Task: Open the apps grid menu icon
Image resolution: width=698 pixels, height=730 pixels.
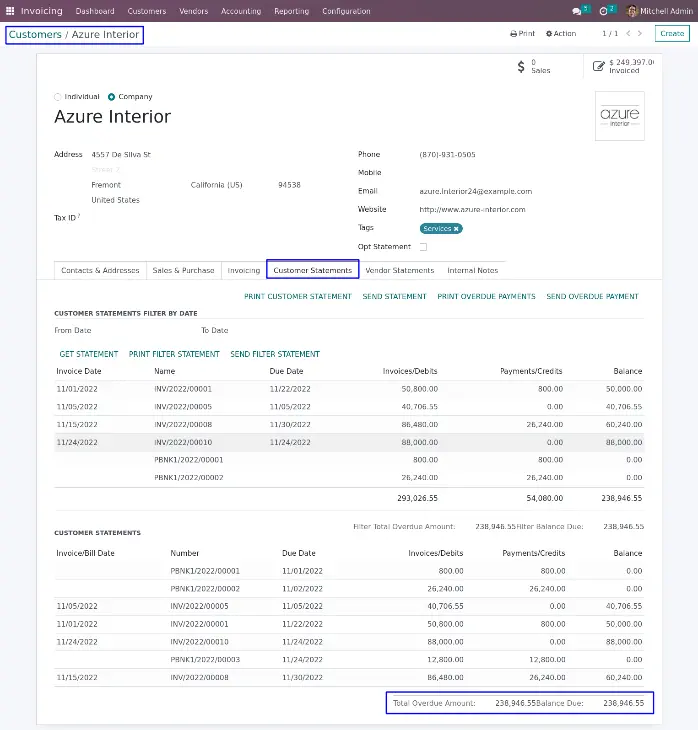Action: pyautogui.click(x=10, y=11)
